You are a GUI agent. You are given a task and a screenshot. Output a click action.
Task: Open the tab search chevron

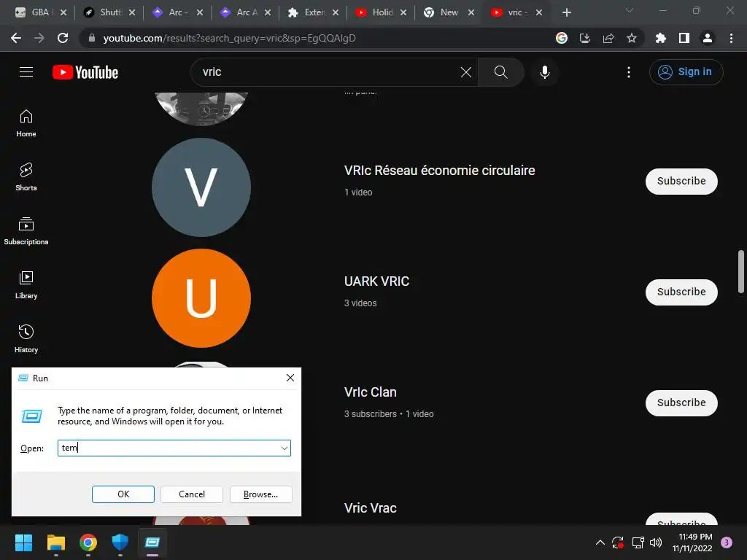click(x=630, y=10)
